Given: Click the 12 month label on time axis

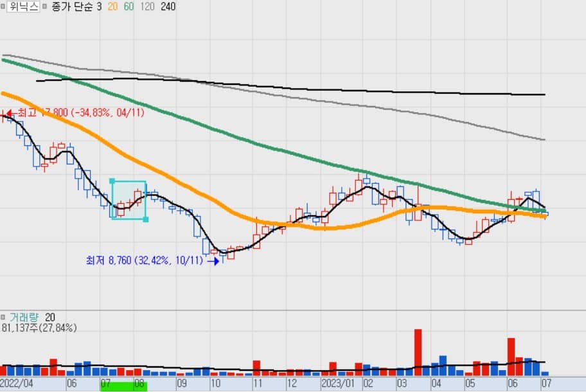Looking at the screenshot, I should point(292,384).
